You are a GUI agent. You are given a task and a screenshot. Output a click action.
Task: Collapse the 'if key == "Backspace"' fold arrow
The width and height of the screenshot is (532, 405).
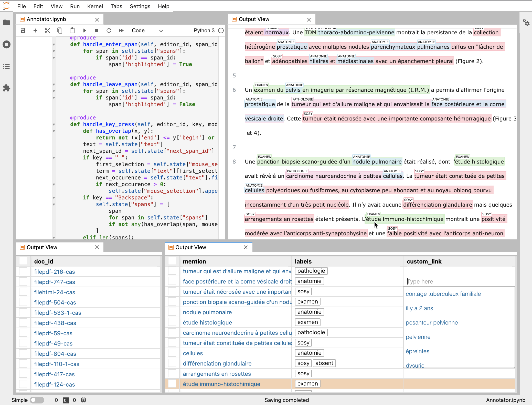(54, 198)
